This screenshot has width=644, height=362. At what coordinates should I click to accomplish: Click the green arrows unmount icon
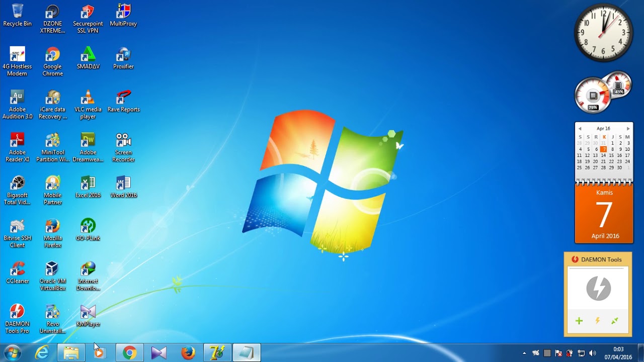614,321
